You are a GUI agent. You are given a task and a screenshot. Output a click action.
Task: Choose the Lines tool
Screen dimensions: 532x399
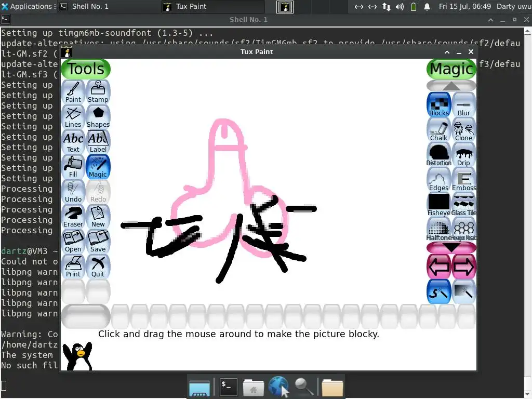click(73, 117)
